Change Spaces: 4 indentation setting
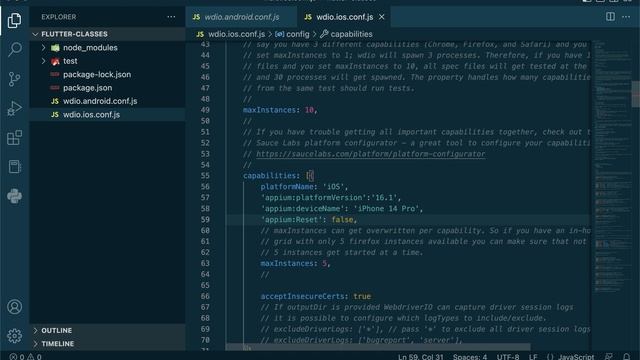640x360 pixels. pos(469,357)
